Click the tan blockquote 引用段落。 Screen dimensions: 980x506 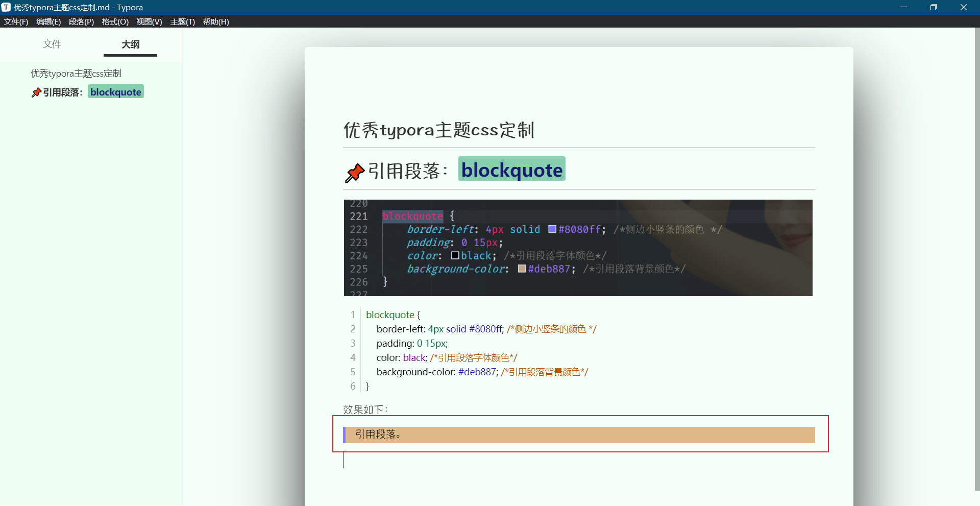(579, 435)
